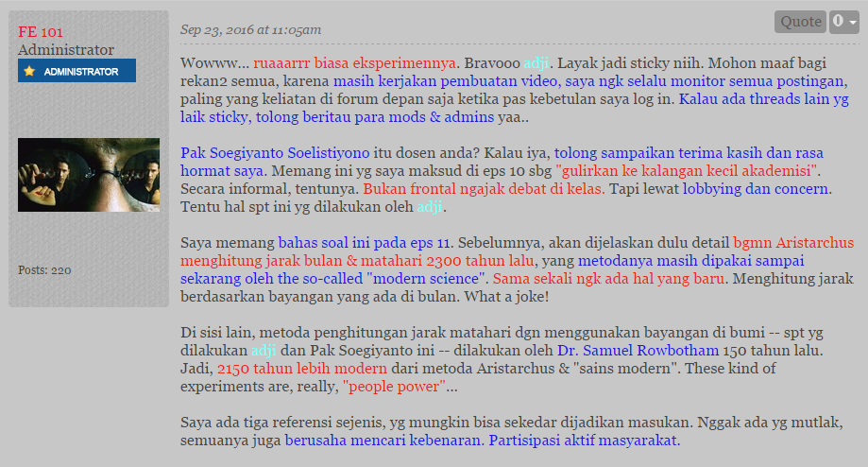Click the 'Posts: 220' count
Screen dimensions: 868x467
click(44, 270)
